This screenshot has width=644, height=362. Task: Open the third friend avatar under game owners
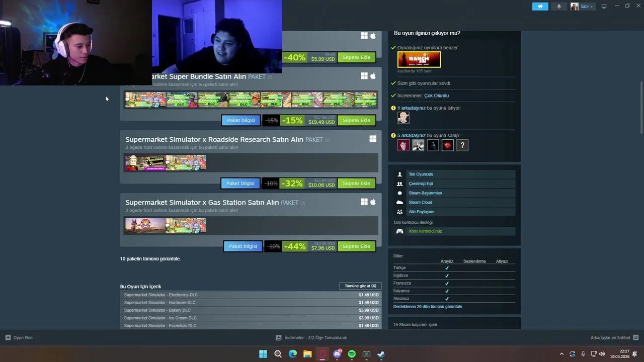tap(433, 145)
